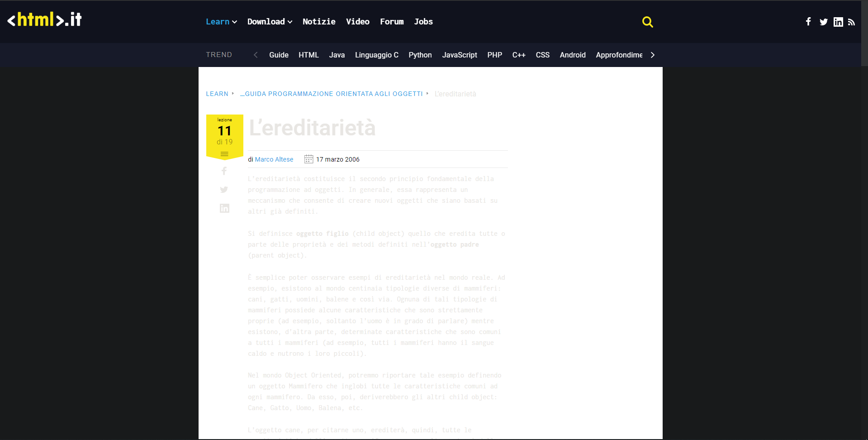Select Approfondimenti trend topic
868x440 pixels.
pos(619,55)
